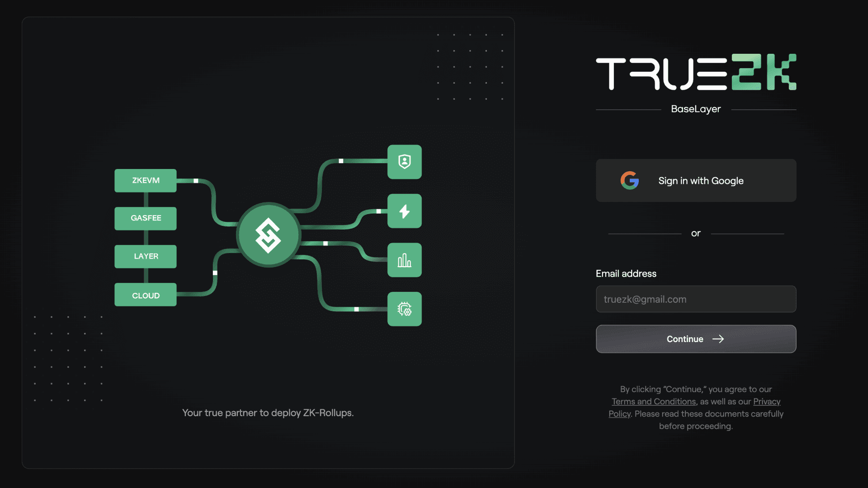Select the CLOUD node block
Image resolution: width=868 pixels, height=488 pixels.
[146, 295]
